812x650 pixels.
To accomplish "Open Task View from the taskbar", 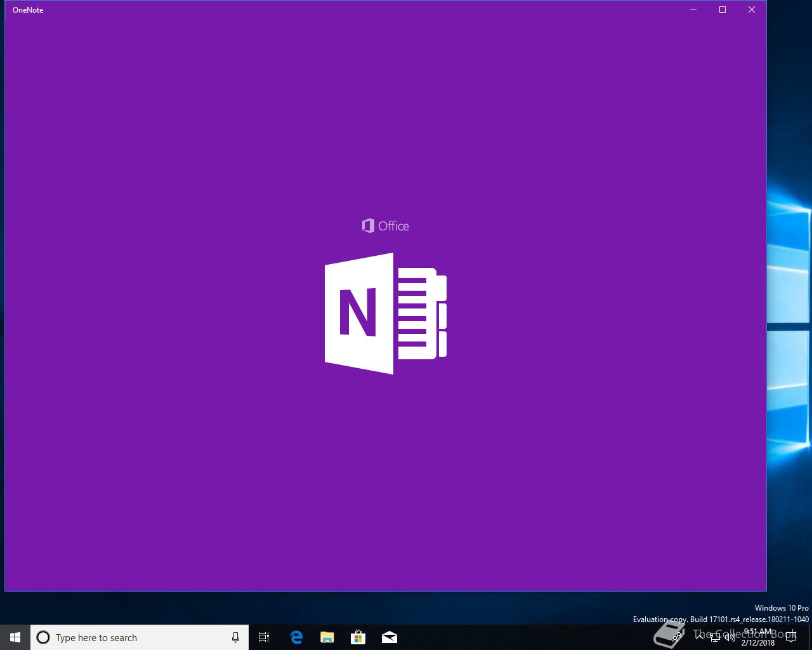I will [x=264, y=637].
